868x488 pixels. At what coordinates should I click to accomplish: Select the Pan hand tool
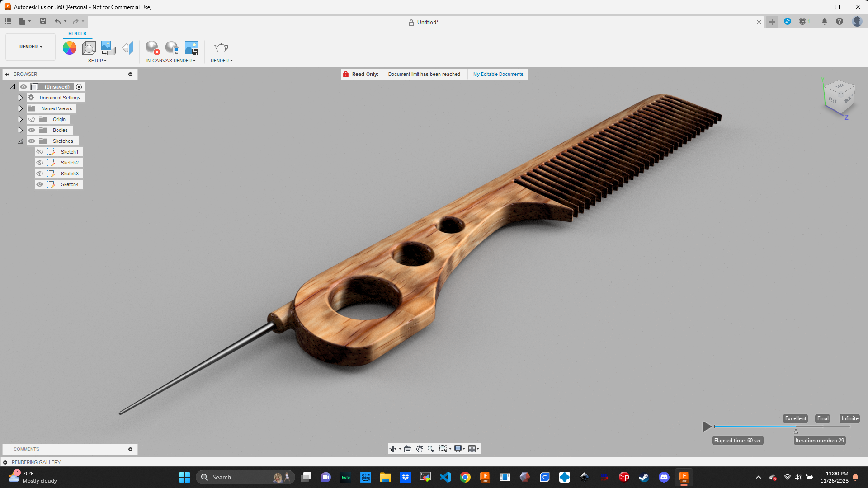click(420, 449)
